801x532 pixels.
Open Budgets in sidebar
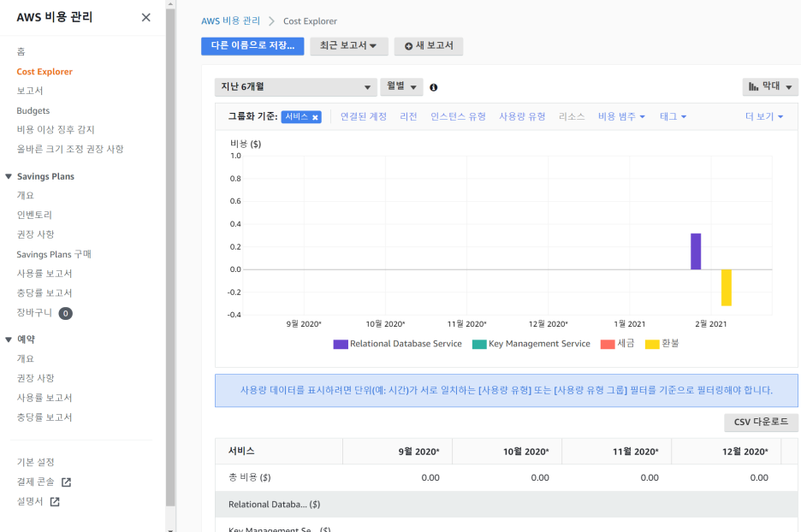pos(33,110)
